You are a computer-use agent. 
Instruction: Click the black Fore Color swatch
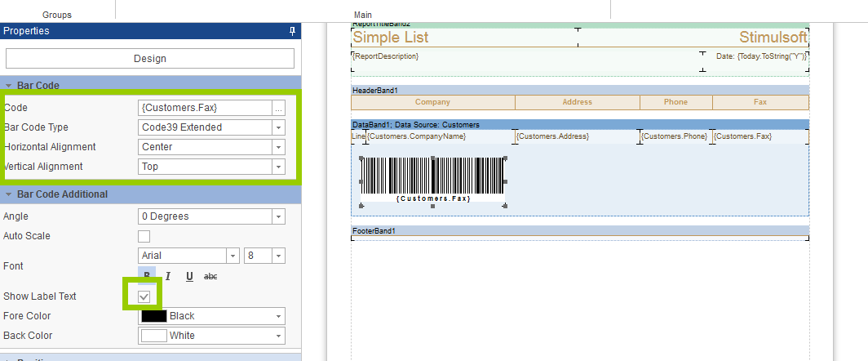click(154, 316)
